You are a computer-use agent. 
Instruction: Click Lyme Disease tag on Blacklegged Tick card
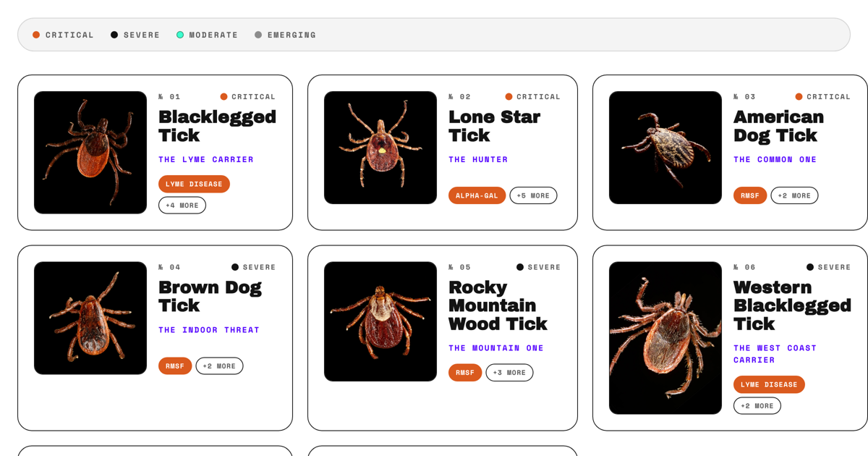pos(194,184)
